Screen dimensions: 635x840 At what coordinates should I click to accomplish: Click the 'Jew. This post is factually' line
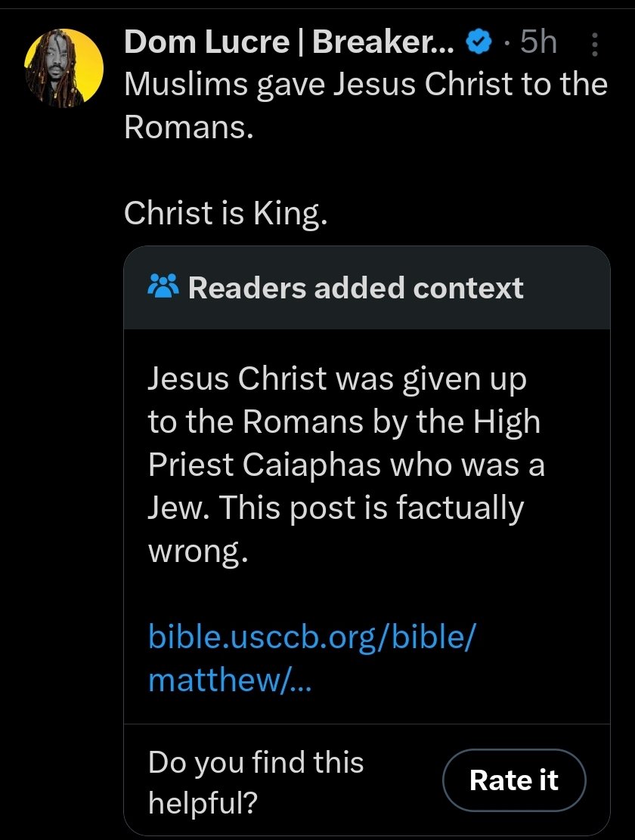336,508
